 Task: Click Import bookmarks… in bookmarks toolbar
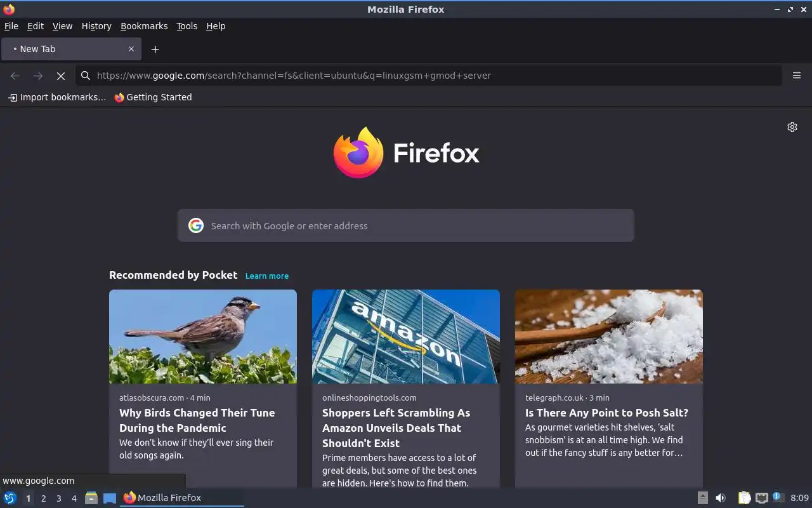[x=57, y=97]
